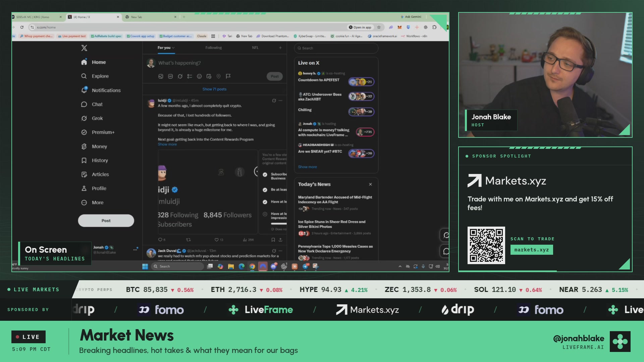Viewport: 644px width, 362px height.
Task: Open Explore in the X sidebar
Action: (x=95, y=76)
